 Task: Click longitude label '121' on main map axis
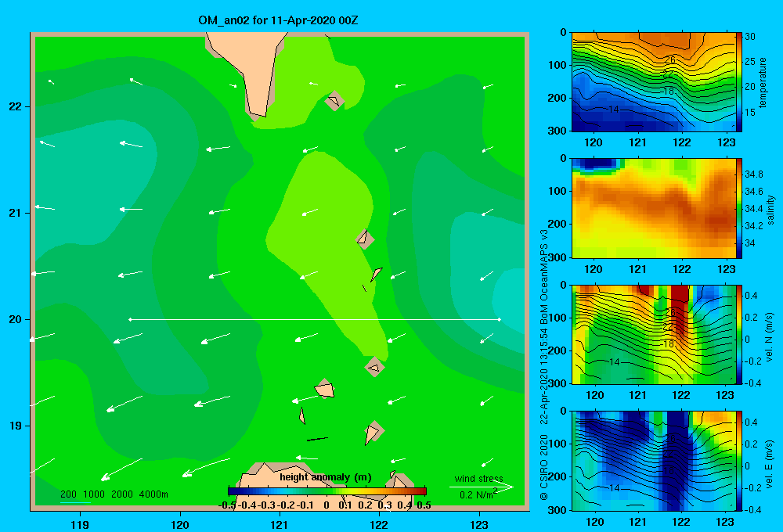(x=280, y=524)
